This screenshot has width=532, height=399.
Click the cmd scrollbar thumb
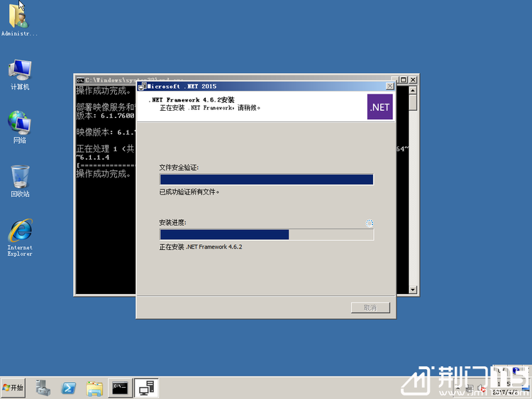[413, 102]
